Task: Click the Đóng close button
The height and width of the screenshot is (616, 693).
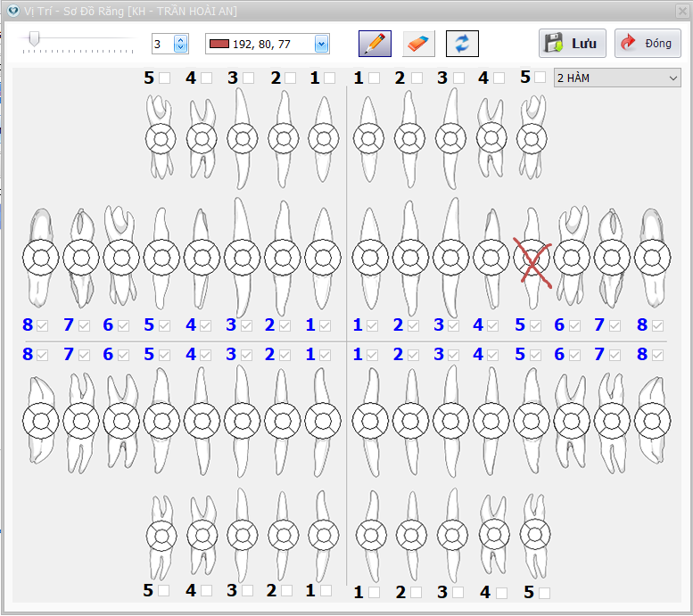Action: pyautogui.click(x=648, y=44)
